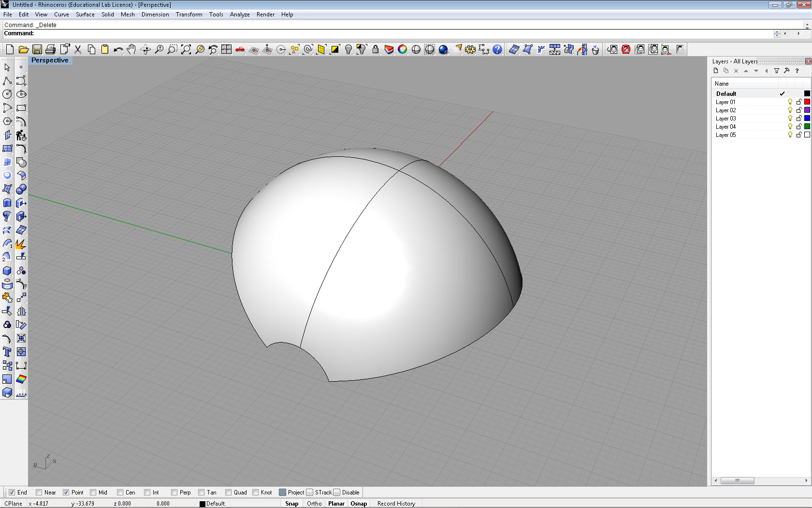The image size is (812, 508).
Task: Enable the Int osnap checkbox
Action: coord(147,493)
